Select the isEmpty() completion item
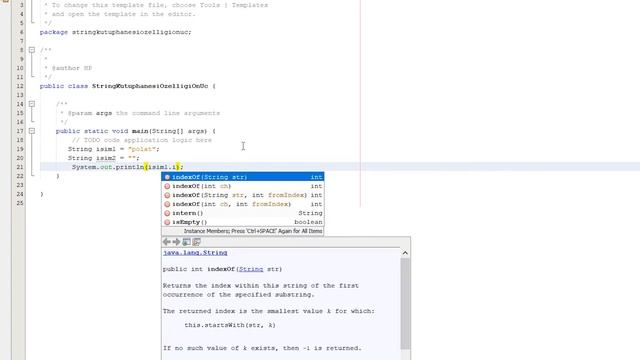640x360 pixels. [x=243, y=222]
